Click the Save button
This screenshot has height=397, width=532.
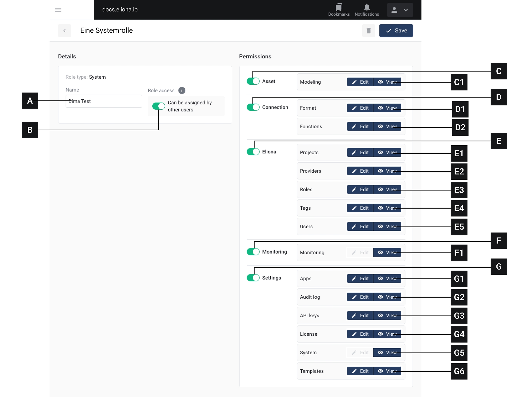tap(396, 30)
